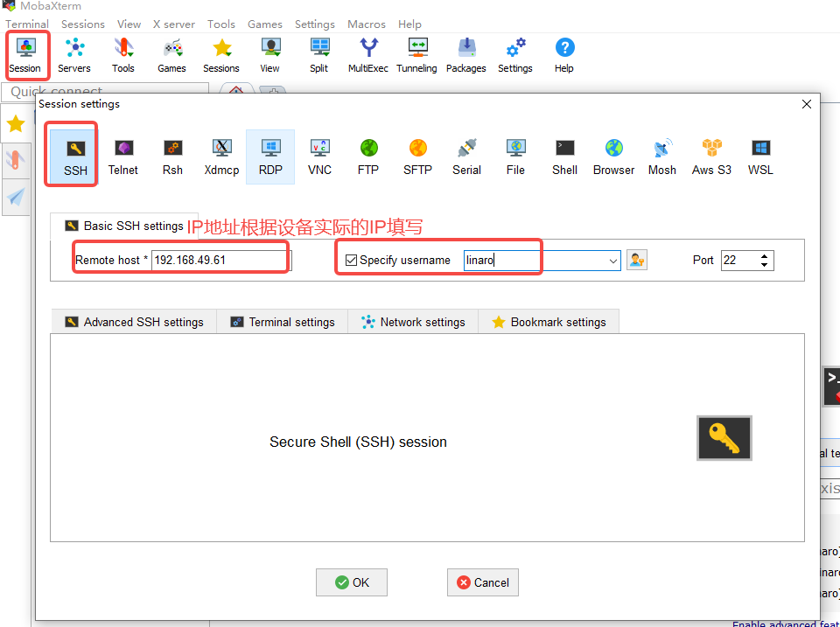Open the Session toolbar icon
Viewport: 840px width, 627px height.
point(25,56)
